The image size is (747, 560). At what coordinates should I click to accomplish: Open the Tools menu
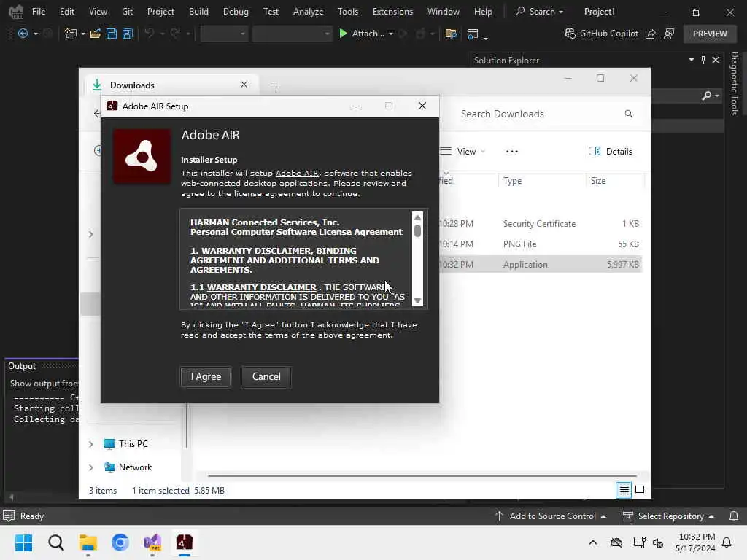[x=348, y=12]
